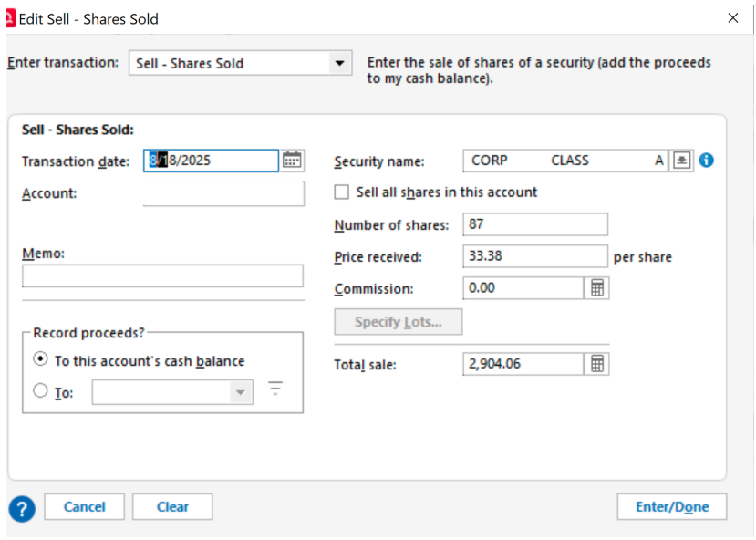756x540 pixels.
Task: Click the security name lookup icon
Action: pyautogui.click(x=682, y=161)
